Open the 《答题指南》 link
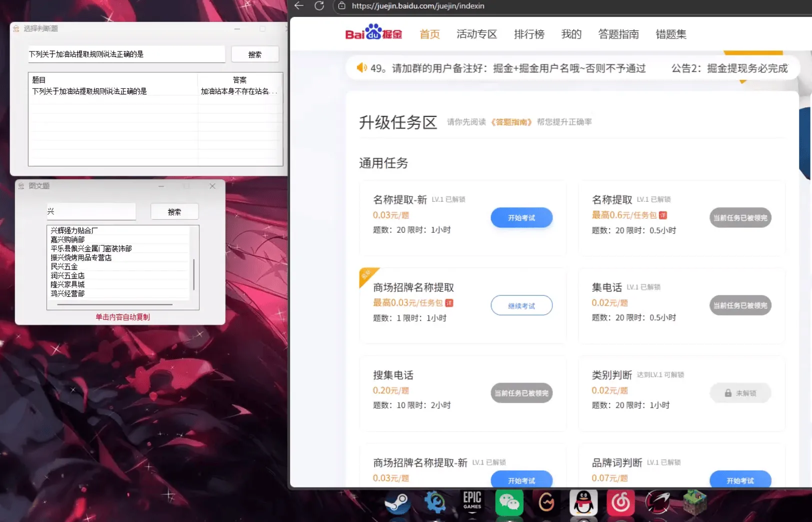The image size is (812, 522). click(511, 121)
